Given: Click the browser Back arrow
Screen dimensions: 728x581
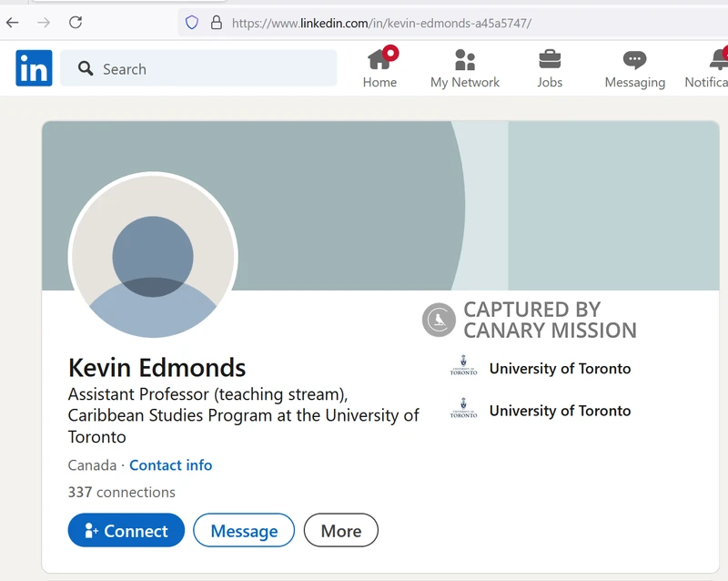Looking at the screenshot, I should tap(13, 22).
